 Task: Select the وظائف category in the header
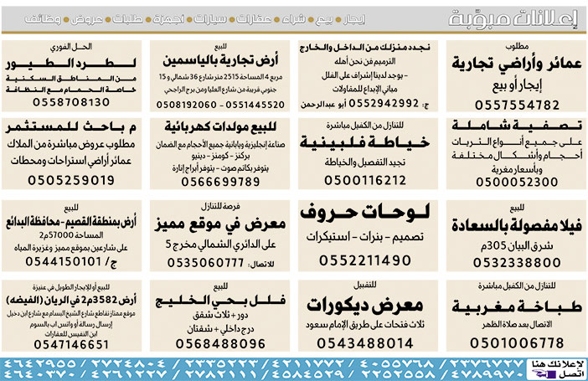(x=43, y=18)
